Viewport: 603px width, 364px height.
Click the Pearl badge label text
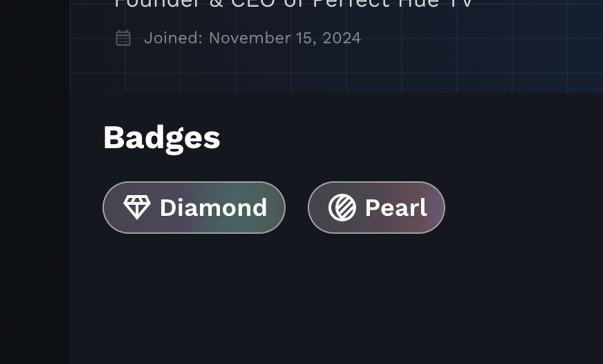point(395,207)
